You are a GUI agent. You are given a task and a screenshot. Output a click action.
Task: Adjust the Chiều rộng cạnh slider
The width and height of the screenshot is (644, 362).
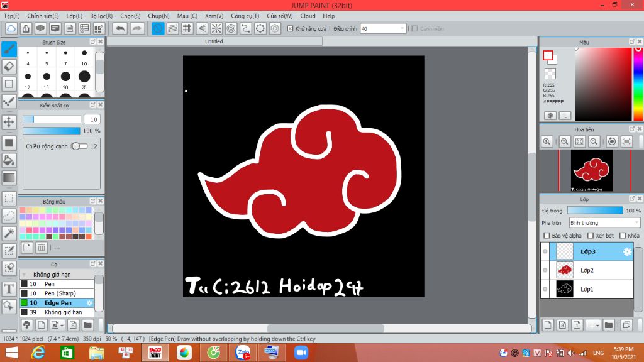(x=79, y=146)
